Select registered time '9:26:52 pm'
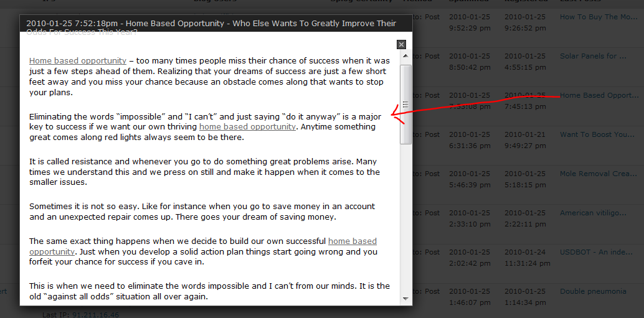The width and height of the screenshot is (644, 318). [525, 28]
